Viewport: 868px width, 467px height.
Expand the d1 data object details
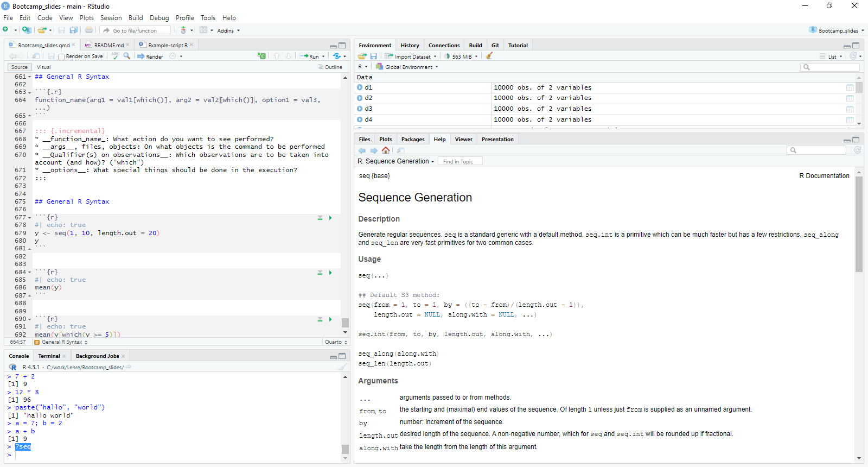[x=360, y=87]
